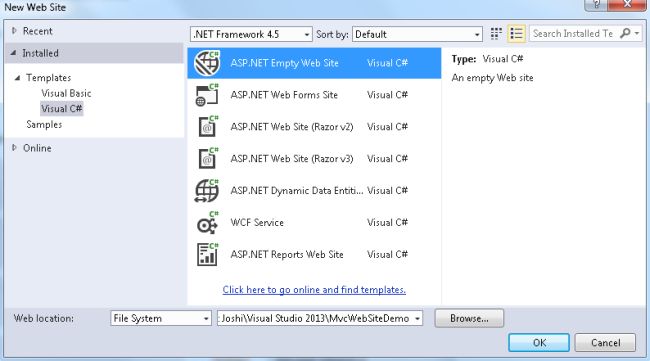This screenshot has width=650, height=361.
Task: Click the Templates label
Action: tap(49, 78)
